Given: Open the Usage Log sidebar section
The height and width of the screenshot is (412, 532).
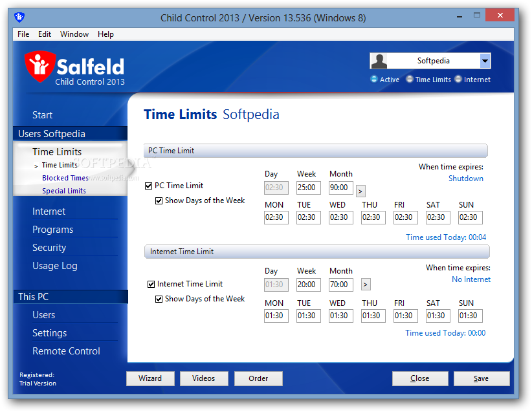Looking at the screenshot, I should (54, 266).
